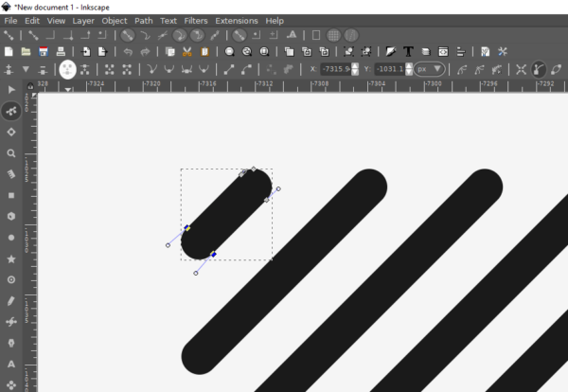This screenshot has height=392, width=568.
Task: Toggle the guide lock at the ruler corner
Action: [30, 86]
